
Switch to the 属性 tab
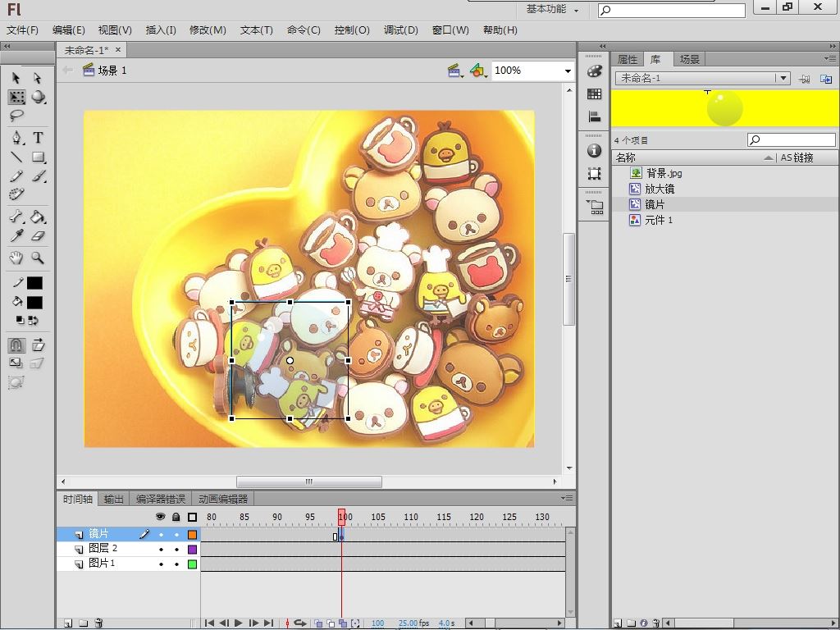click(628, 59)
